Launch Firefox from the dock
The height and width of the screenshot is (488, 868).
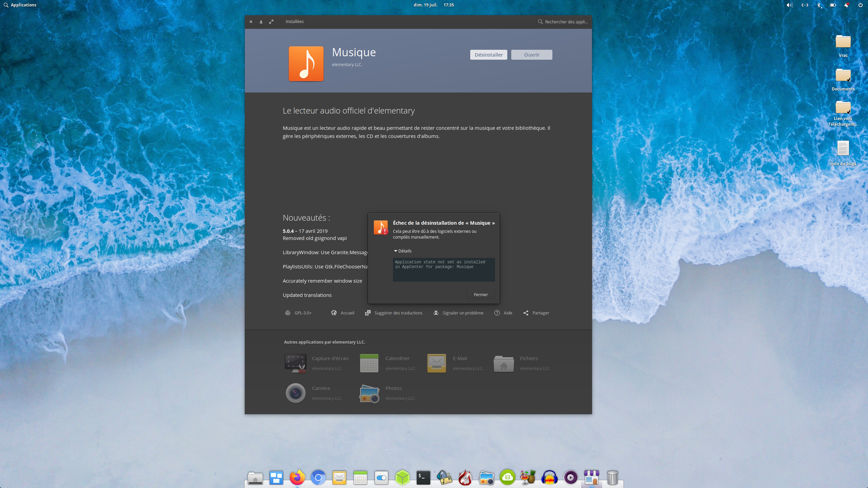tap(297, 477)
